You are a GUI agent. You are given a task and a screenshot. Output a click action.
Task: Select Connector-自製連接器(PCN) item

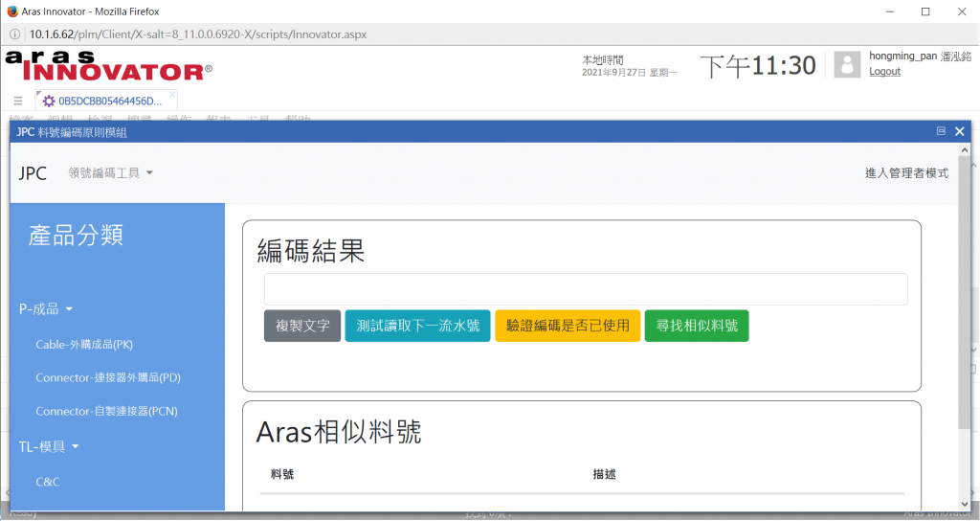(x=107, y=412)
